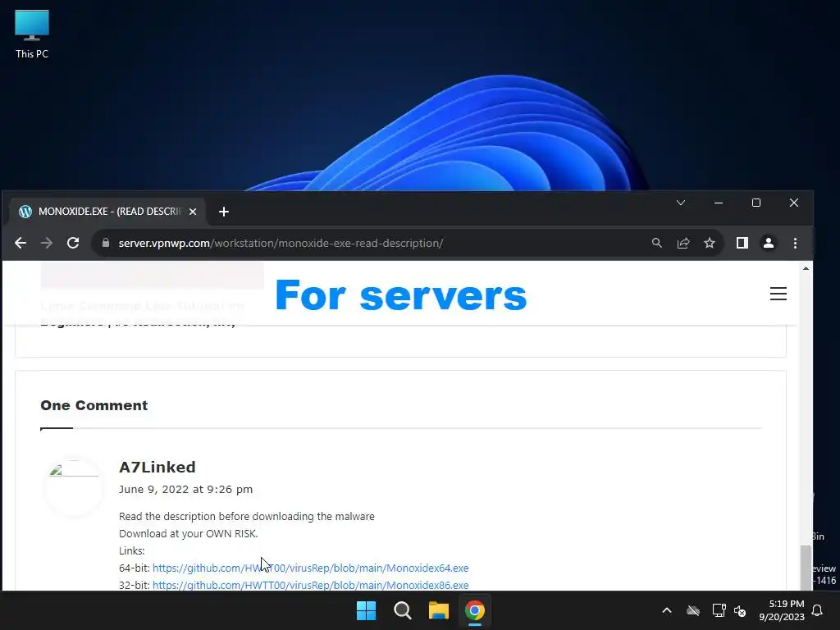Click the A7Linked commenter name
840x630 pixels.
(157, 467)
